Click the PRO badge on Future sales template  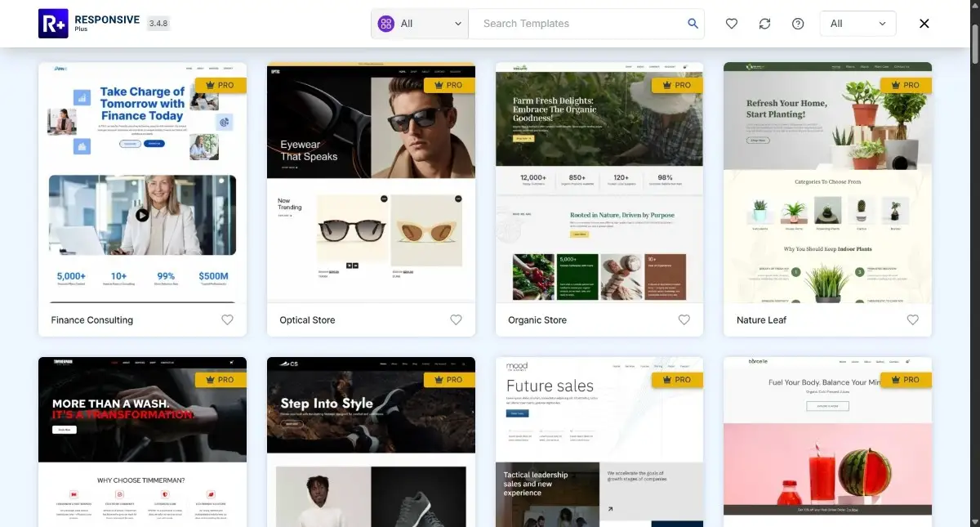pyautogui.click(x=678, y=379)
